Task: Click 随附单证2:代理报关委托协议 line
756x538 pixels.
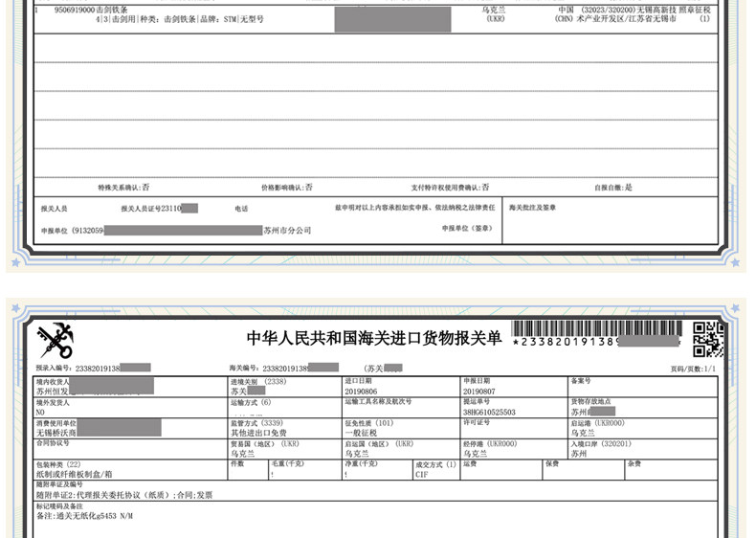Action: pyautogui.click(x=124, y=495)
